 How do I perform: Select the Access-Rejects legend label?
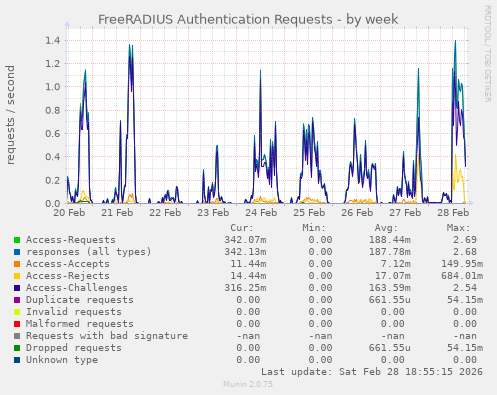[68, 276]
